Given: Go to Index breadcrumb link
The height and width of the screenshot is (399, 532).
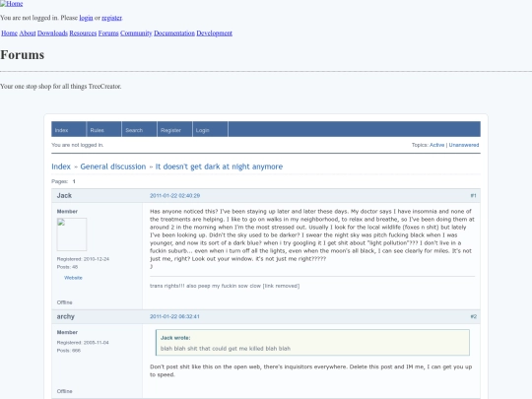Looking at the screenshot, I should coord(61,166).
